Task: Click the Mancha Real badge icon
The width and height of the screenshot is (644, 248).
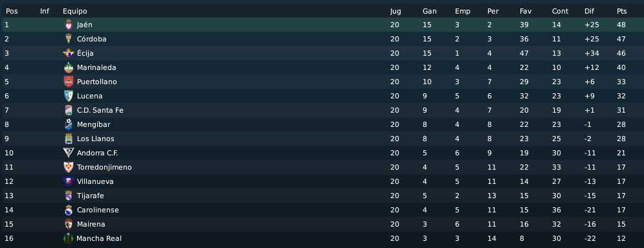Action: (x=68, y=238)
